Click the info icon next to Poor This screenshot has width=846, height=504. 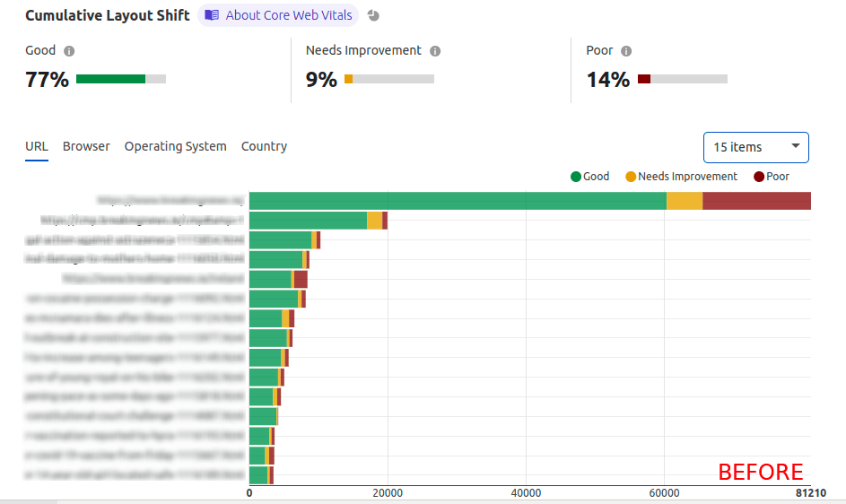point(626,51)
